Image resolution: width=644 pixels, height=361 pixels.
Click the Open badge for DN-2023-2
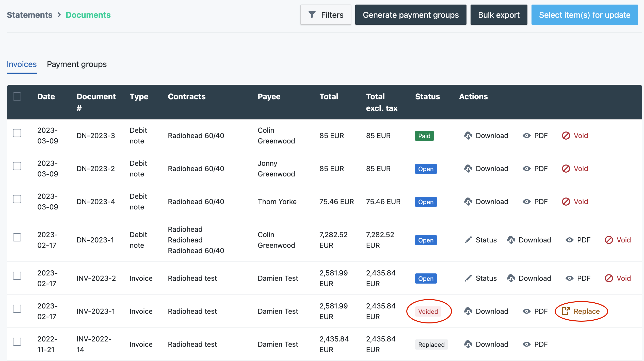(426, 169)
